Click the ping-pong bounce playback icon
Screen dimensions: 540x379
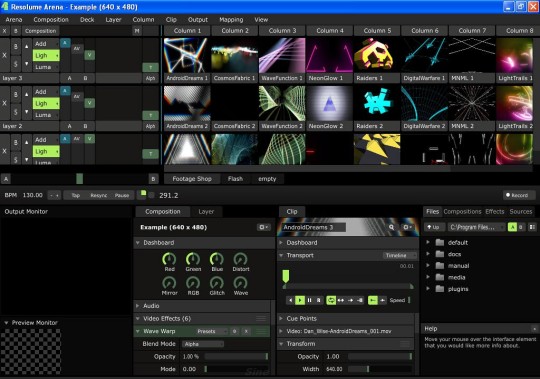pyautogui.click(x=341, y=300)
